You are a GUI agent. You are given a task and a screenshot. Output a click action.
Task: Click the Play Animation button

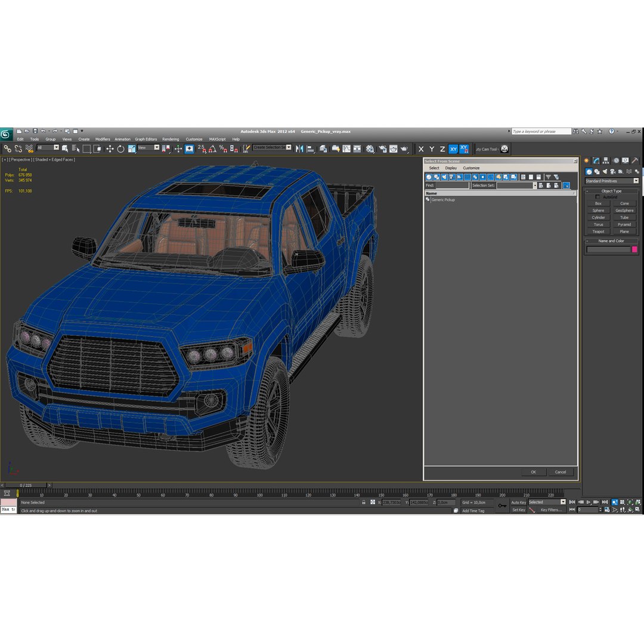[589, 502]
